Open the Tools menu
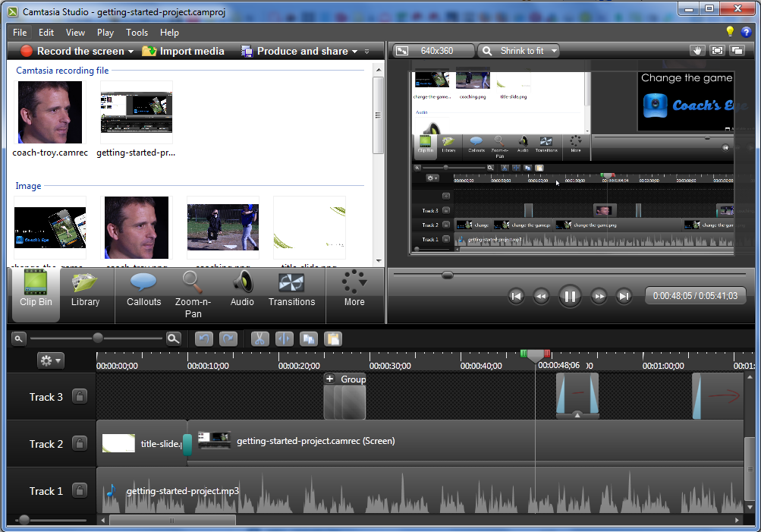This screenshot has height=532, width=761. coord(137,33)
